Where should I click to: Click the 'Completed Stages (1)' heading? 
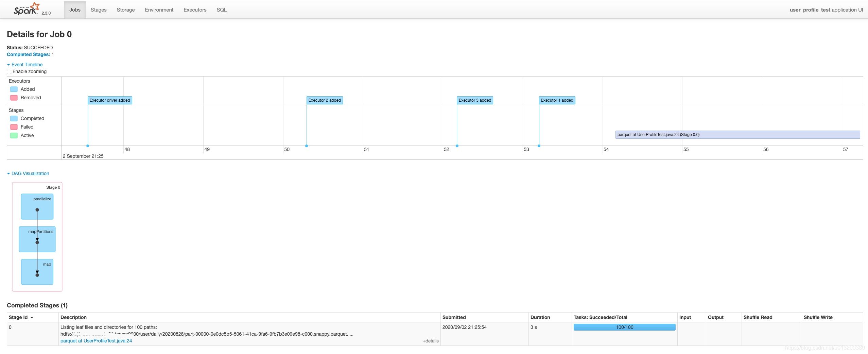point(37,305)
